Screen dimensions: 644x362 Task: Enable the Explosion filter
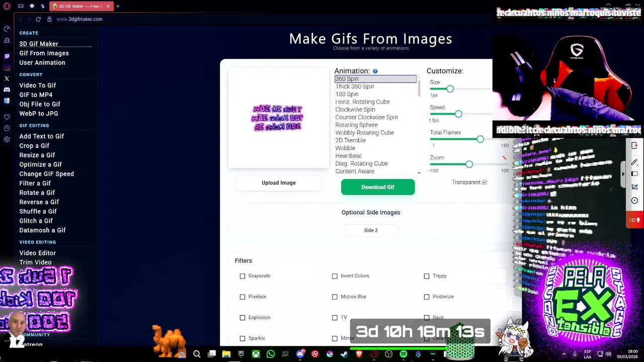pyautogui.click(x=243, y=318)
